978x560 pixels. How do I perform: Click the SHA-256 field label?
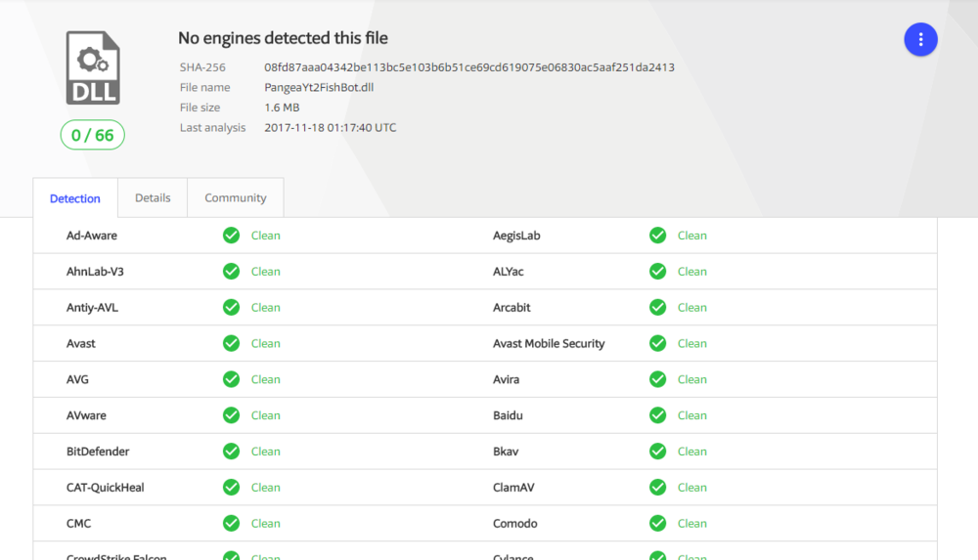coord(202,67)
